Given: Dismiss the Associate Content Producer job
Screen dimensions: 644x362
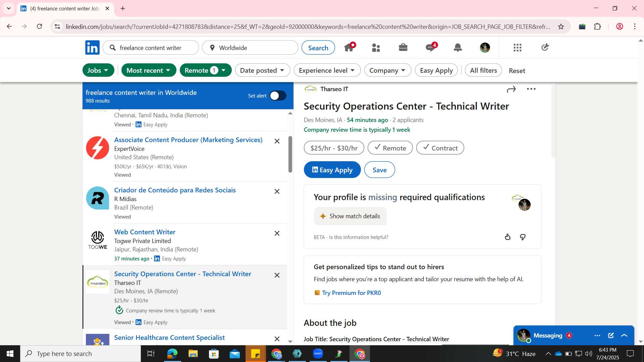Looking at the screenshot, I should 277,141.
